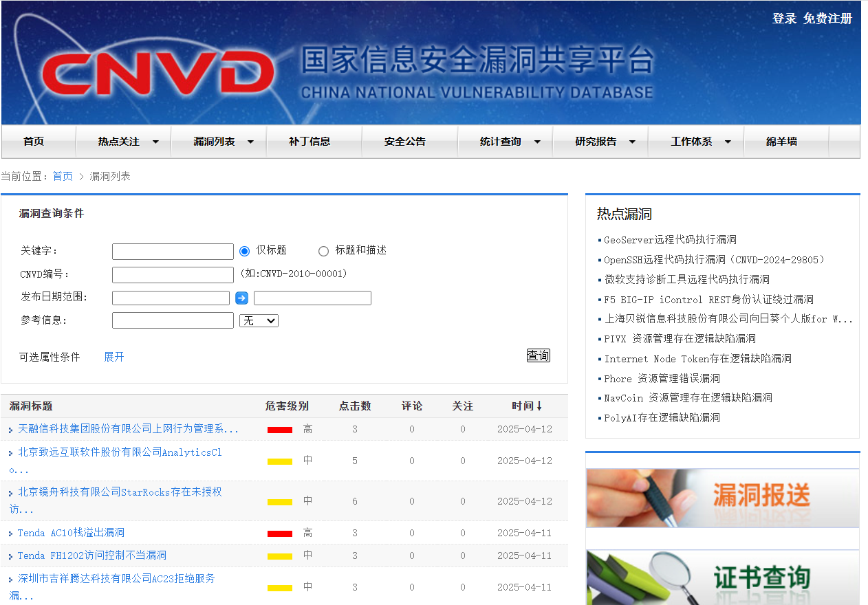Screen dimensions: 868x605
Task: Open the 补丁信息 navigation item
Action: coord(310,142)
